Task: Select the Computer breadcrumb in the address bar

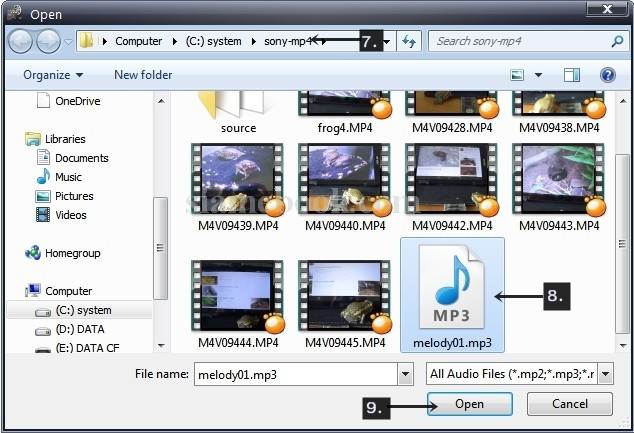Action: [x=138, y=41]
